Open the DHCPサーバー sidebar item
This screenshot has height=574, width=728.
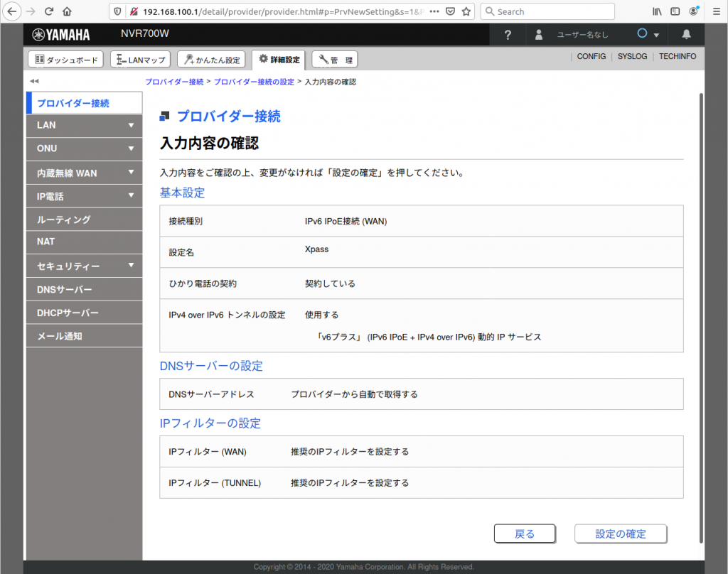click(x=84, y=313)
